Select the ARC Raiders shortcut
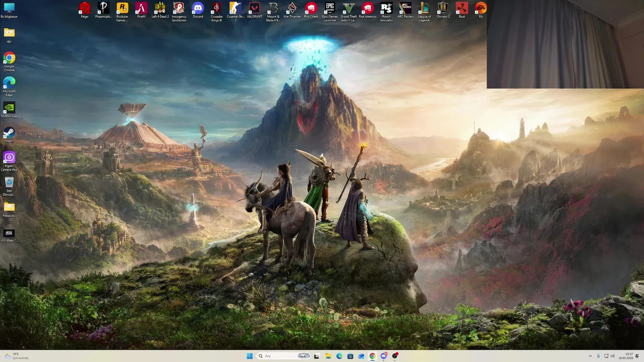 tap(405, 11)
